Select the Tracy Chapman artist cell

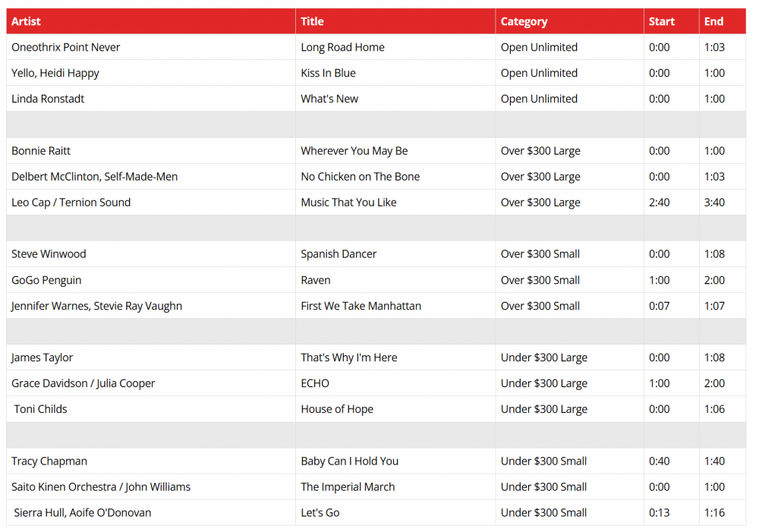(49, 461)
